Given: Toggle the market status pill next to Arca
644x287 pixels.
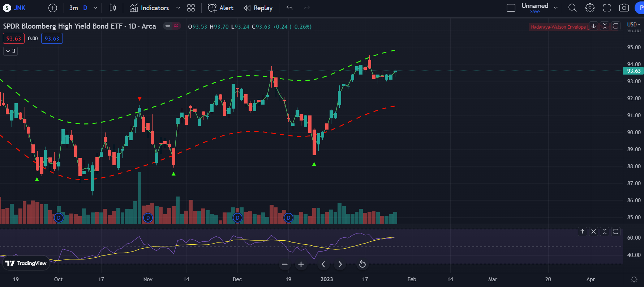Looking at the screenshot, I should (172, 26).
